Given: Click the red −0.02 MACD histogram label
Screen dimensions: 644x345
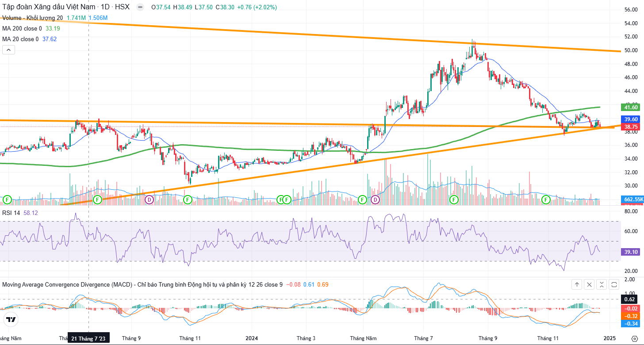Looking at the screenshot, I should pos(631,308).
